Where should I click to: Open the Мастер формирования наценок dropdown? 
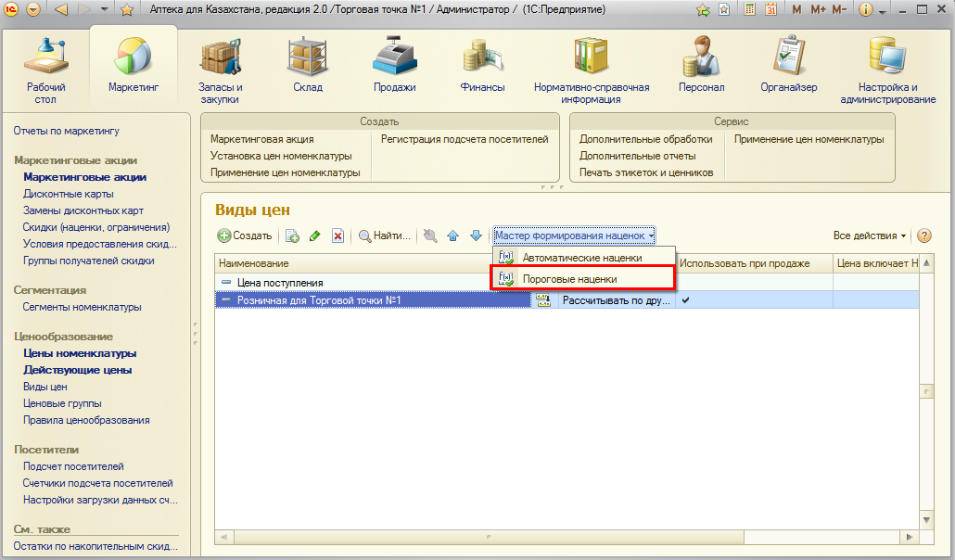[575, 235]
